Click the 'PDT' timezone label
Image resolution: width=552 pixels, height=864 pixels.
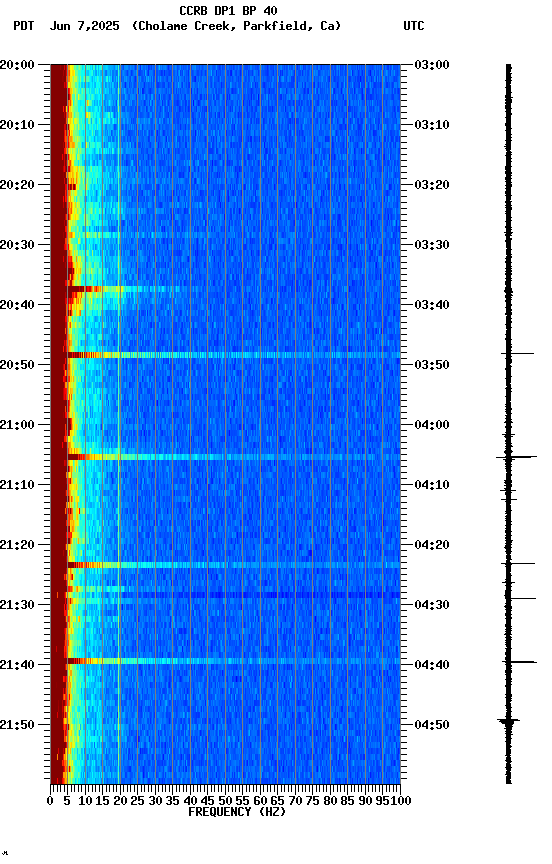[x=24, y=26]
